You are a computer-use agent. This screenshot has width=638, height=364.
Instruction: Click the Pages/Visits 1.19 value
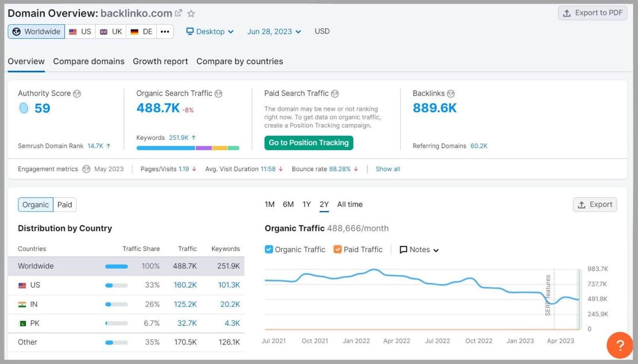(184, 169)
